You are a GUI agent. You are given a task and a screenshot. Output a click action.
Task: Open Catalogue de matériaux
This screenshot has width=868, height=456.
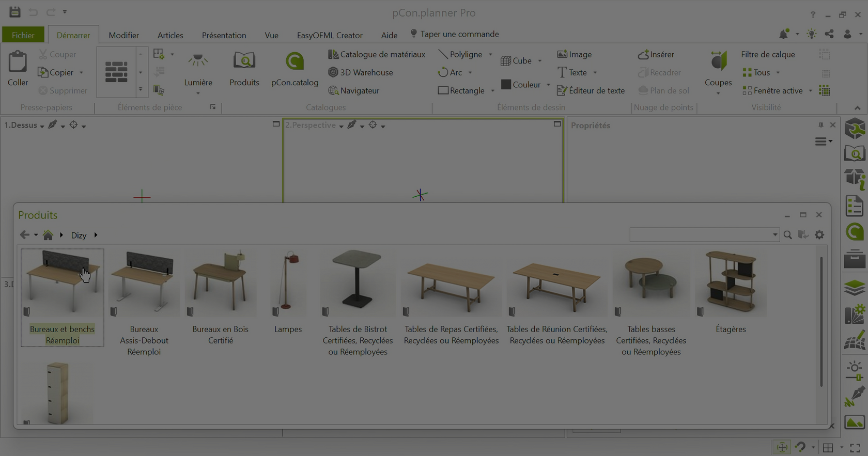coord(377,54)
